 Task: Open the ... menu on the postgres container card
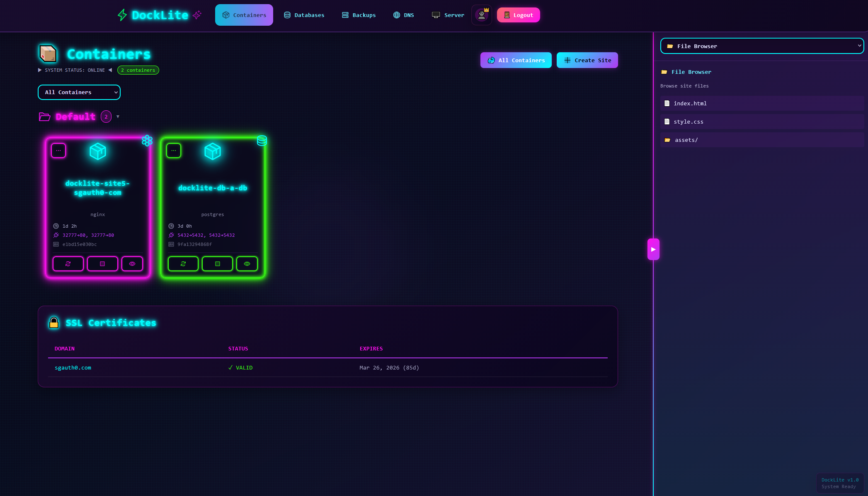coord(174,151)
